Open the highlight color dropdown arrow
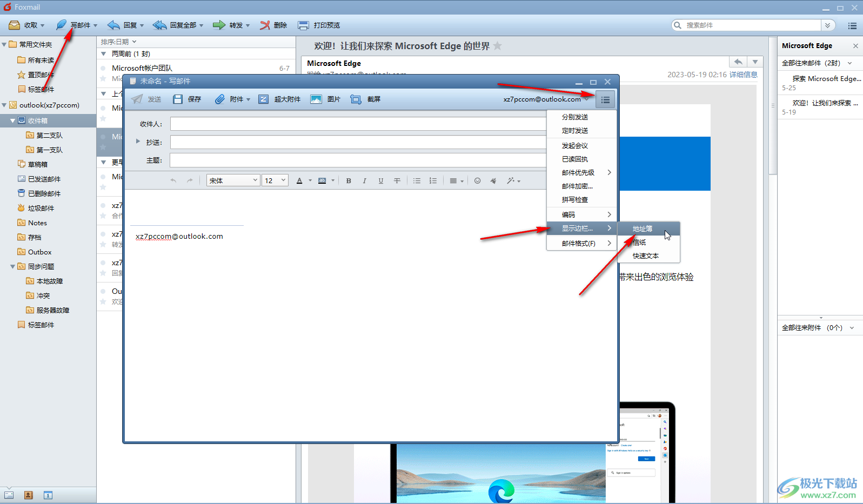Image resolution: width=863 pixels, height=504 pixels. [x=333, y=181]
